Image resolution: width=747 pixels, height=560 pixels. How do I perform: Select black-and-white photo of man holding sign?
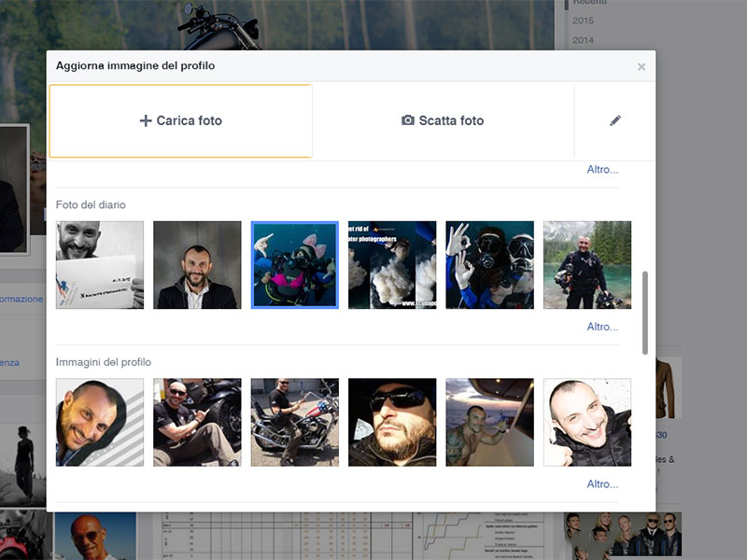pos(100,265)
